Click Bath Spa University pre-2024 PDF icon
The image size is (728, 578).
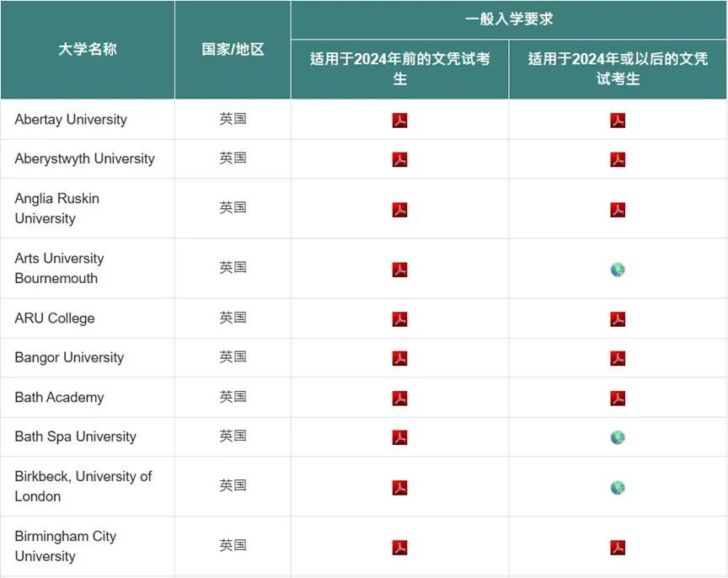(x=399, y=436)
